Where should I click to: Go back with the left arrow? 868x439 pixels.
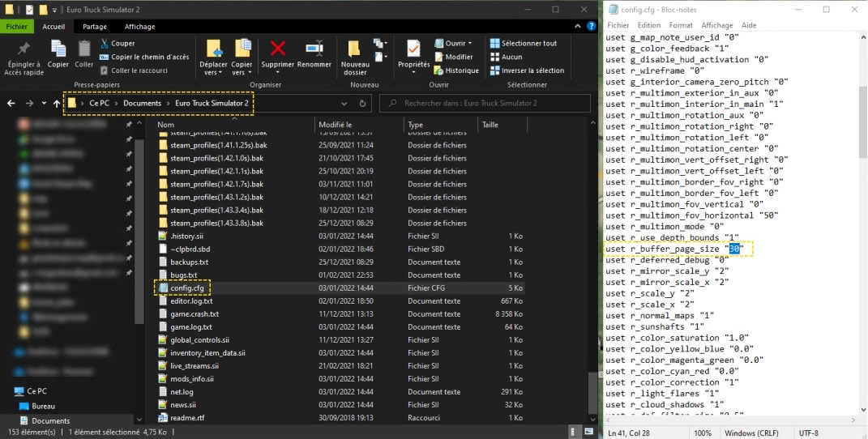[11, 104]
